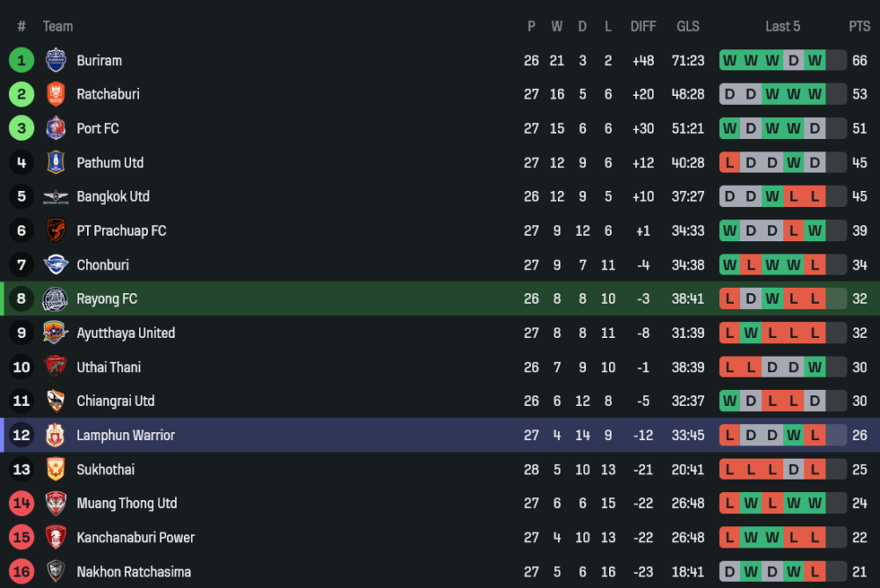The height and width of the screenshot is (588, 880).
Task: Click the Chonburi shark logo
Action: tap(55, 265)
